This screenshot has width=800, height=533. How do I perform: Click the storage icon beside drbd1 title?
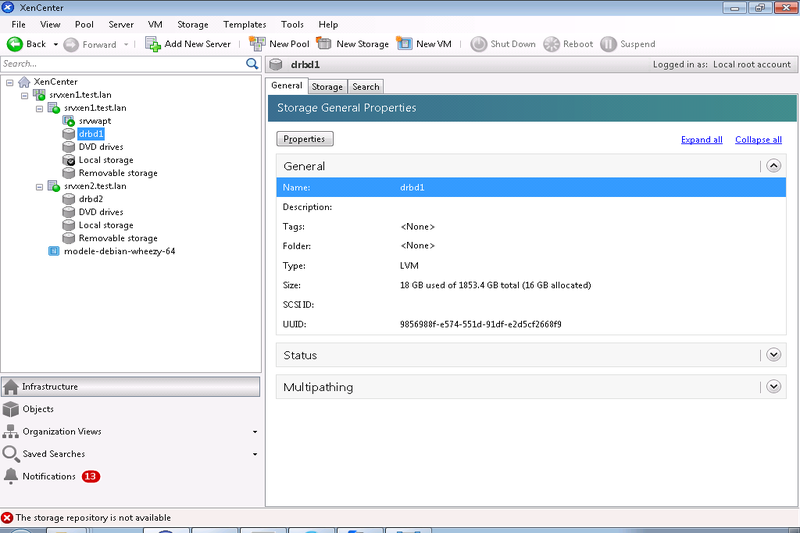276,64
